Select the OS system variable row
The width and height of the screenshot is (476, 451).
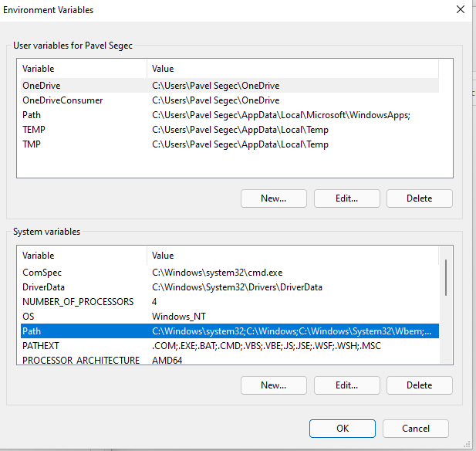tap(230, 317)
